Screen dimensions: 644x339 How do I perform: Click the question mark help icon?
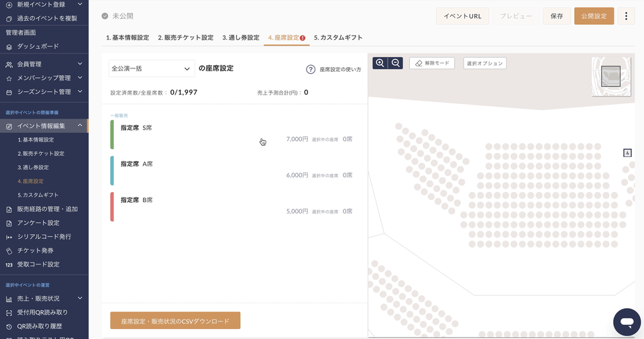tap(311, 69)
